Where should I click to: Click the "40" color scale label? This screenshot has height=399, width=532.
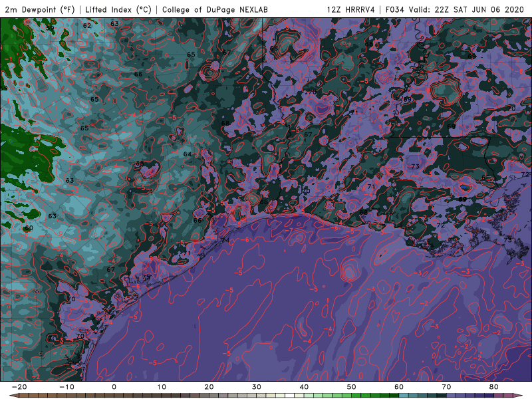coord(304,387)
